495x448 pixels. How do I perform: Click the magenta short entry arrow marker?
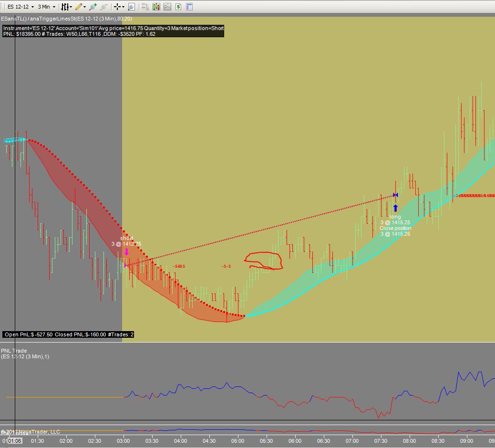[126, 252]
